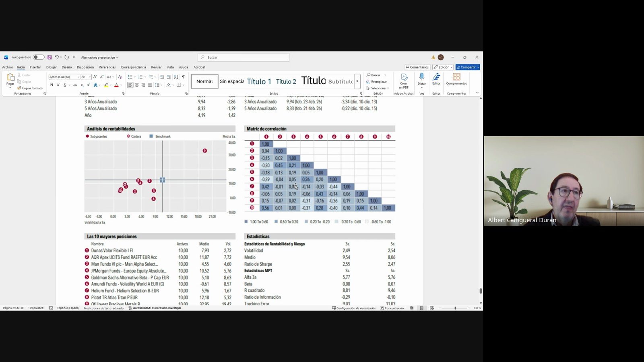Toggle Concentración focus mode in status bar
This screenshot has height=362, width=644.
[x=392, y=308]
